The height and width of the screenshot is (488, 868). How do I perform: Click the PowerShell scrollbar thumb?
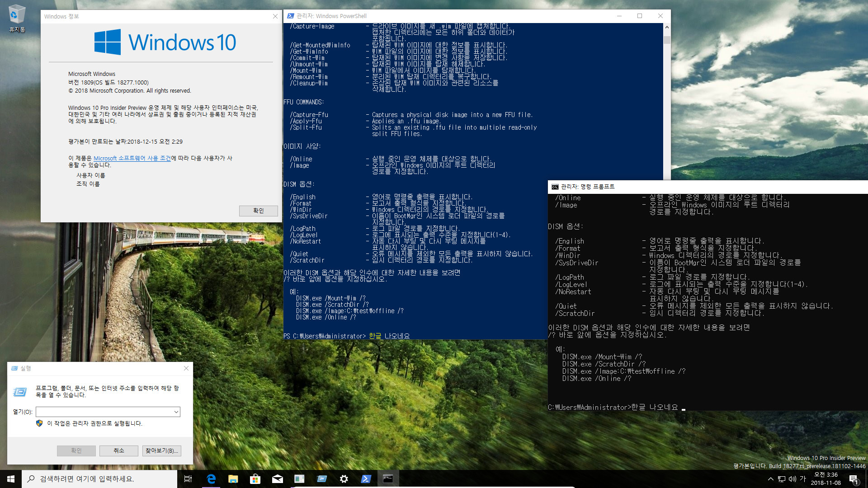[x=667, y=40]
